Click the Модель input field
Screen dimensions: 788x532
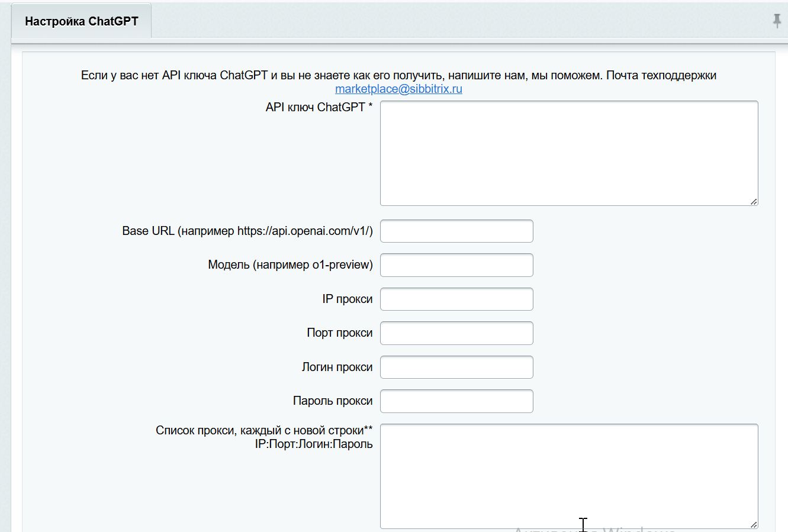click(456, 265)
